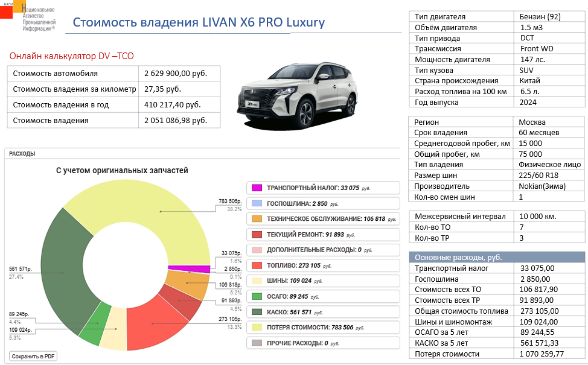Image resolution: width=588 pixels, height=365 pixels.
Task: Click the magenta swatch beside Транспортный налог legend
Action: [x=257, y=188]
